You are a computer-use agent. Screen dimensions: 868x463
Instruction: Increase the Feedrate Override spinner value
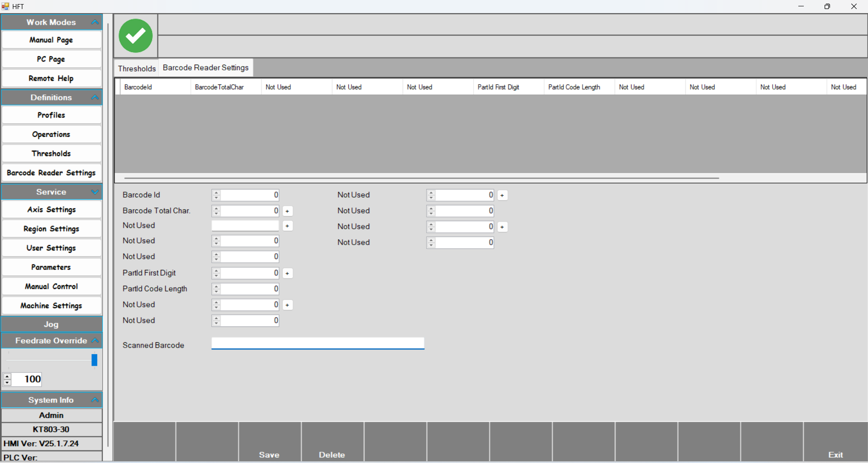[7, 376]
